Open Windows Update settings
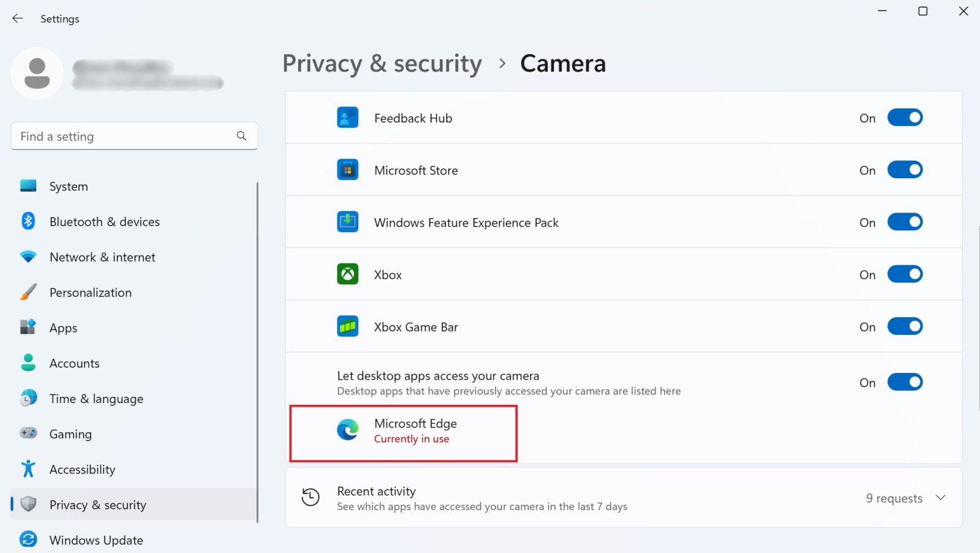Viewport: 980px width, 553px height. tap(96, 540)
